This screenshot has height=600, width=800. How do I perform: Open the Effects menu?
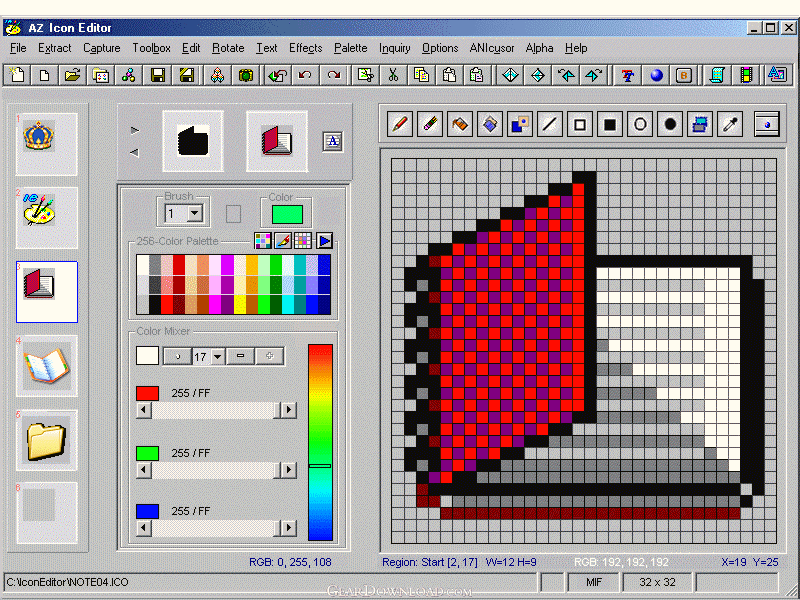tap(306, 48)
